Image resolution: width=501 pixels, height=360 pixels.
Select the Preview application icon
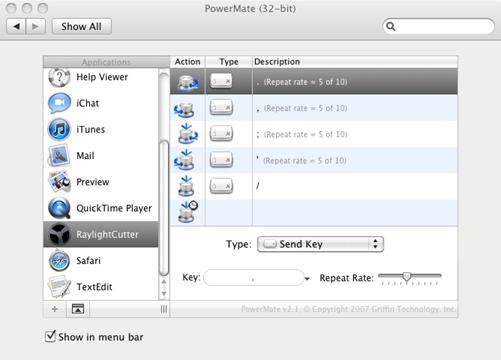tap(59, 182)
